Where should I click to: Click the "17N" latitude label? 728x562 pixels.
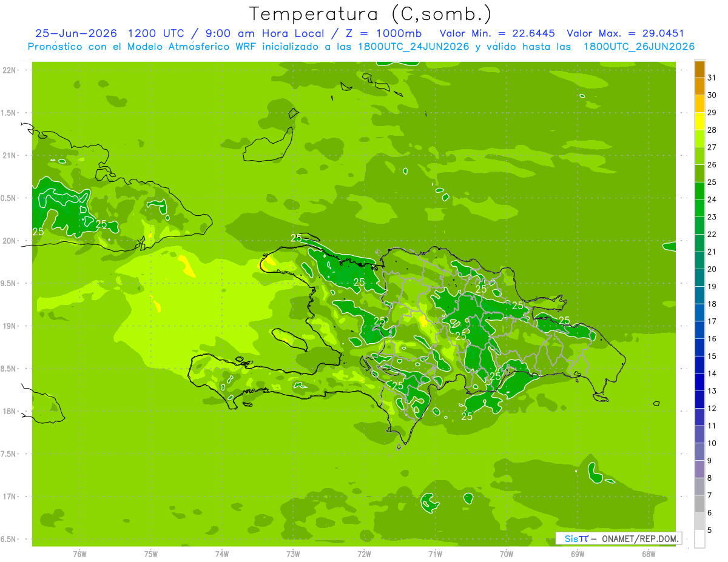[8, 497]
